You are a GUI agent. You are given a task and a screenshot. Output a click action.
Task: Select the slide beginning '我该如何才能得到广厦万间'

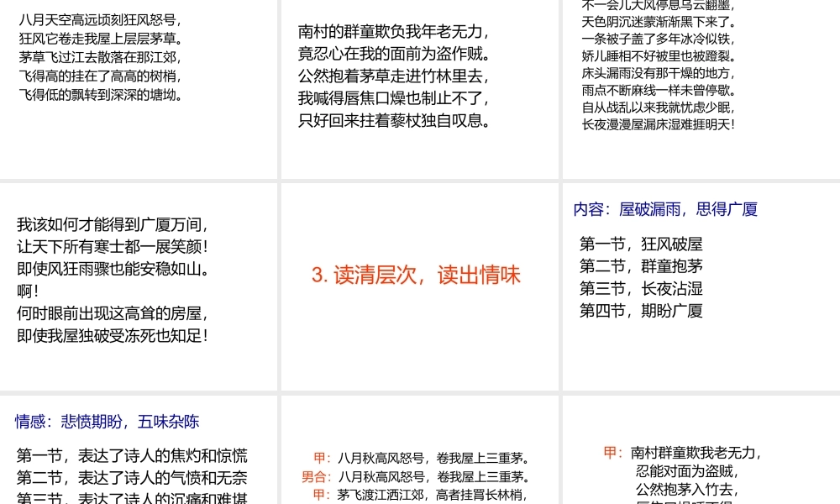pyautogui.click(x=139, y=286)
